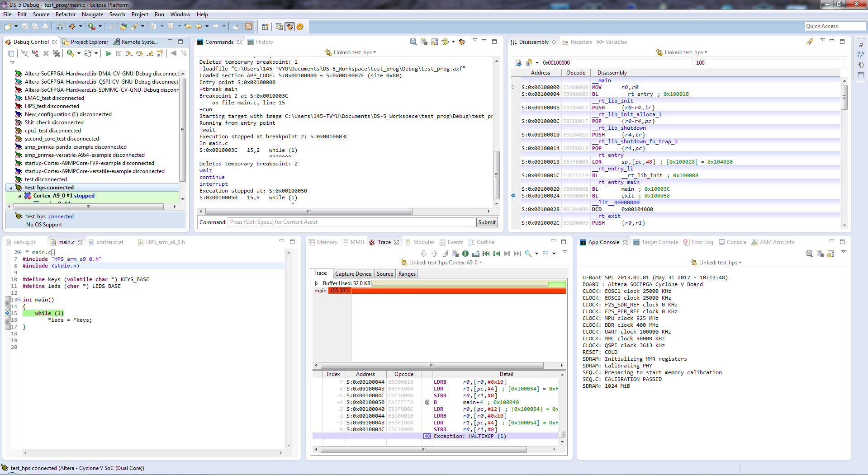Switch to the Registers tab

pos(581,42)
